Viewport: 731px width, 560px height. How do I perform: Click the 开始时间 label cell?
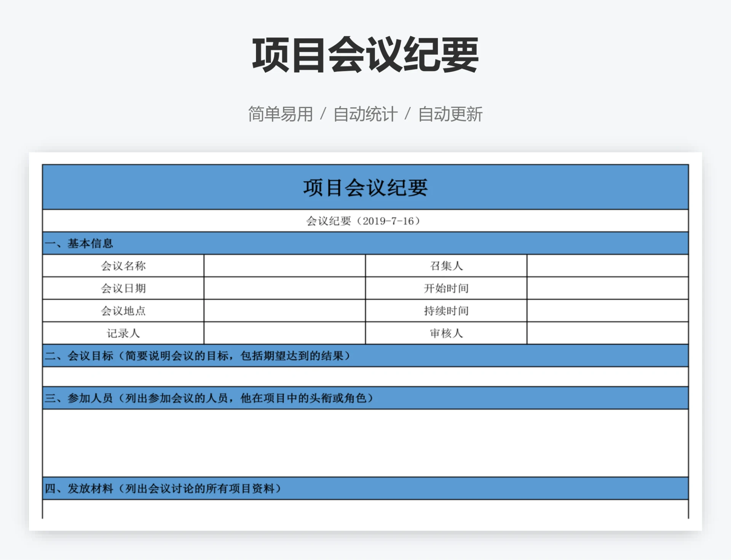[x=446, y=288]
